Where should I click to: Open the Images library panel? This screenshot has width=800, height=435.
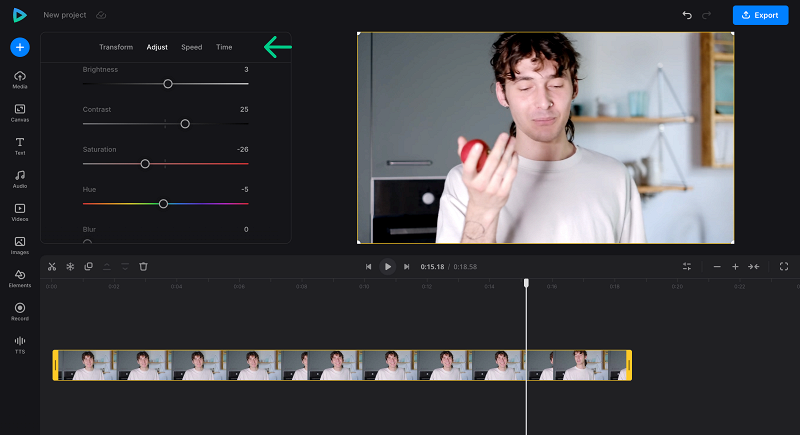[20, 246]
